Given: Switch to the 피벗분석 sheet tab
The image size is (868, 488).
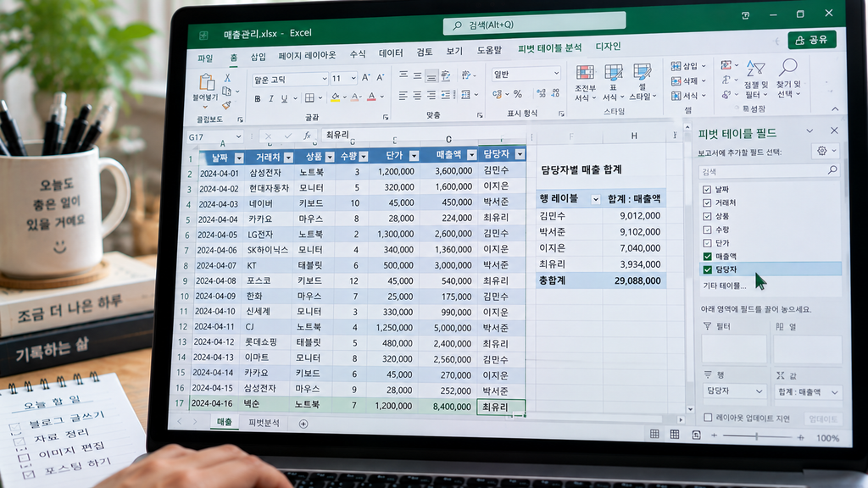Looking at the screenshot, I should [x=264, y=423].
